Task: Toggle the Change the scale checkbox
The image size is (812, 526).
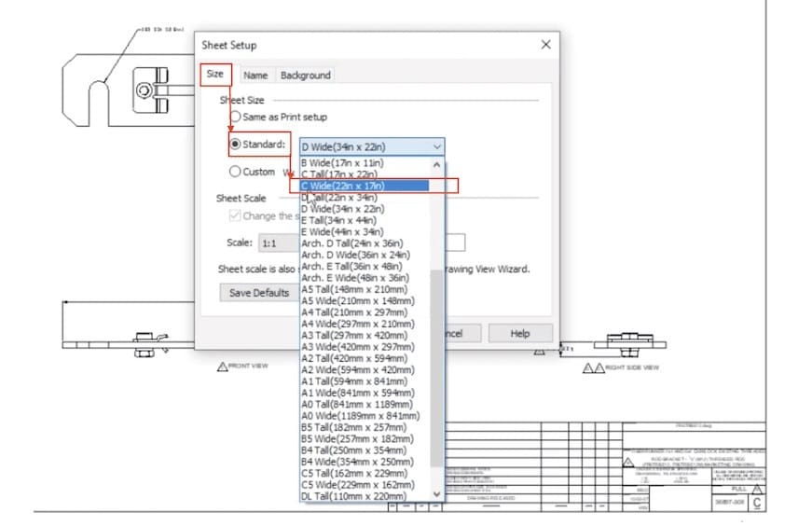Action: point(235,215)
